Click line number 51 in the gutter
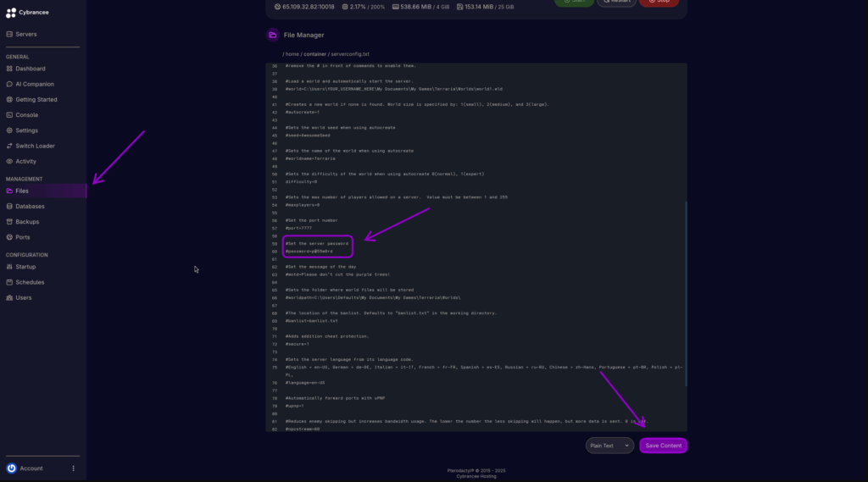The image size is (868, 482). 275,181
